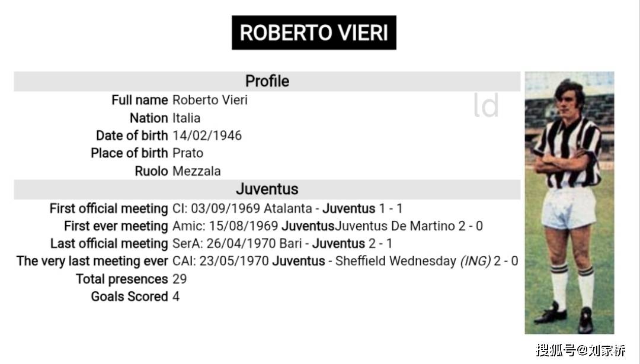Viewport: 640px width, 364px height.
Task: Click the "Ruolo" field label
Action: [151, 171]
